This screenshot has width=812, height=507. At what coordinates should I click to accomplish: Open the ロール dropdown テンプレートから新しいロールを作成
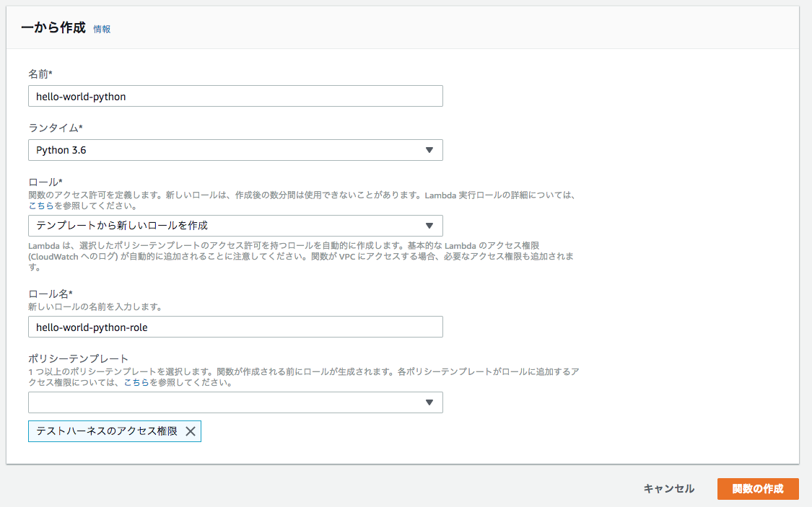235,226
